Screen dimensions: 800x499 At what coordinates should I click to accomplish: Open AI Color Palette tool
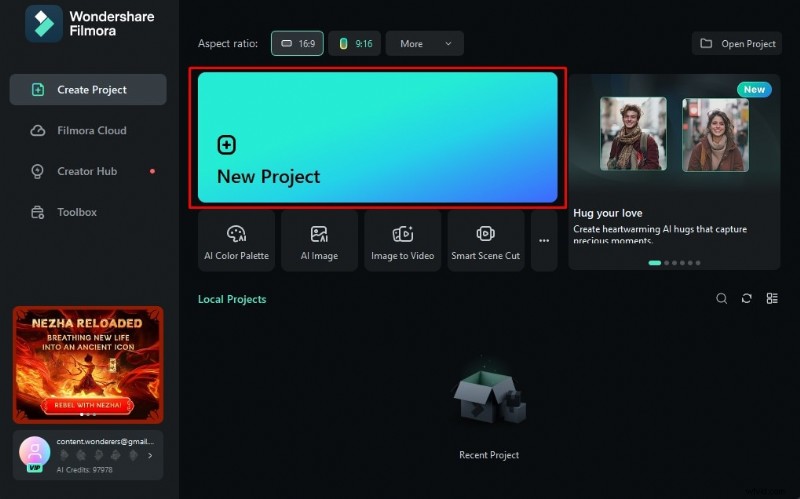pyautogui.click(x=236, y=241)
